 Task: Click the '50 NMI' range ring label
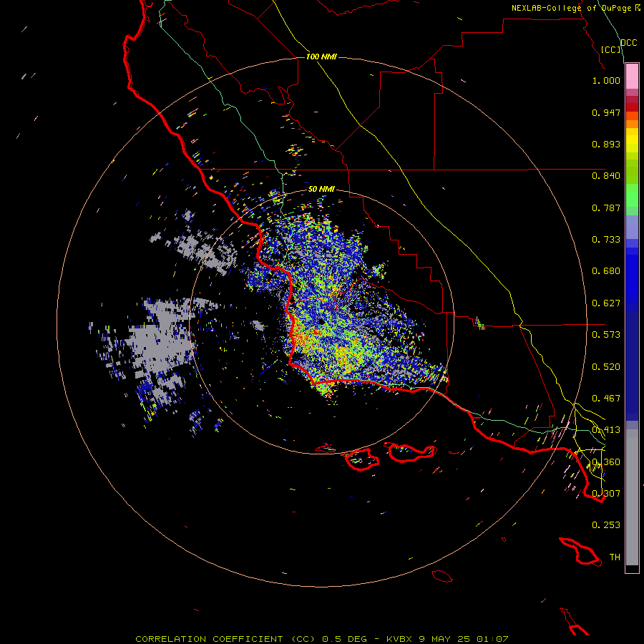pos(321,190)
